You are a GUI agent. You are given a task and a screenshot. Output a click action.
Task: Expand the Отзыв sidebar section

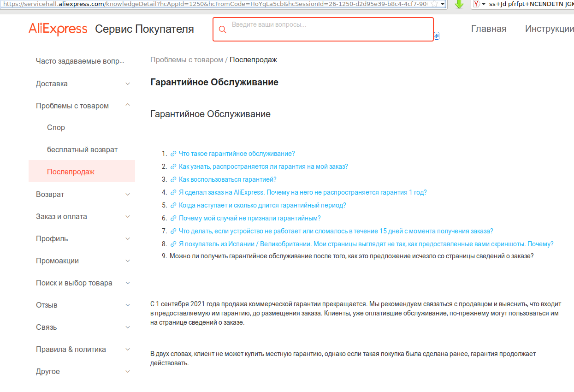tap(128, 305)
